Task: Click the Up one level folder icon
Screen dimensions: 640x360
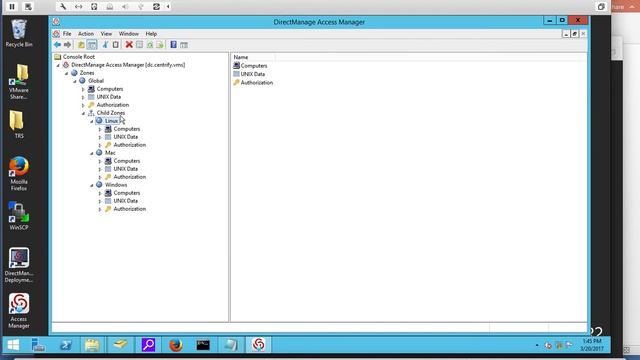Action: (x=81, y=45)
